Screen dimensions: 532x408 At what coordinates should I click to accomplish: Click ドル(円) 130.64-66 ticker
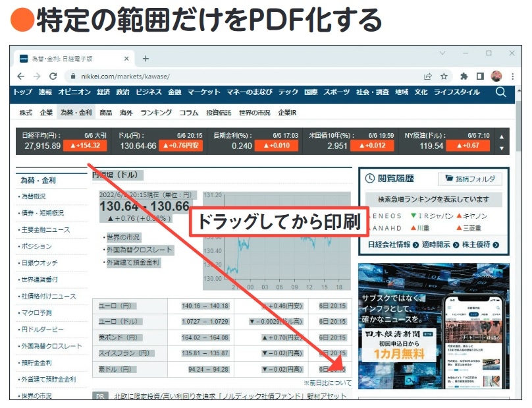pos(159,141)
